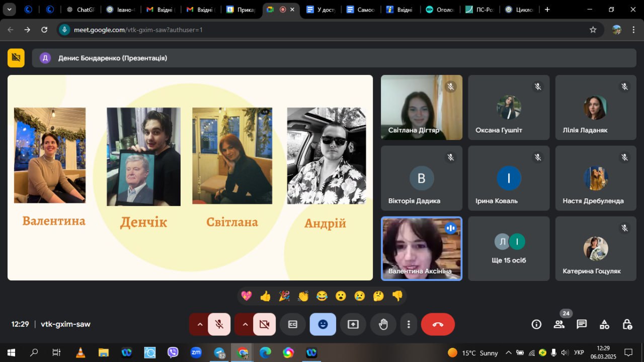Select the 'Ще 15 осіб' participants tile

[x=509, y=249]
